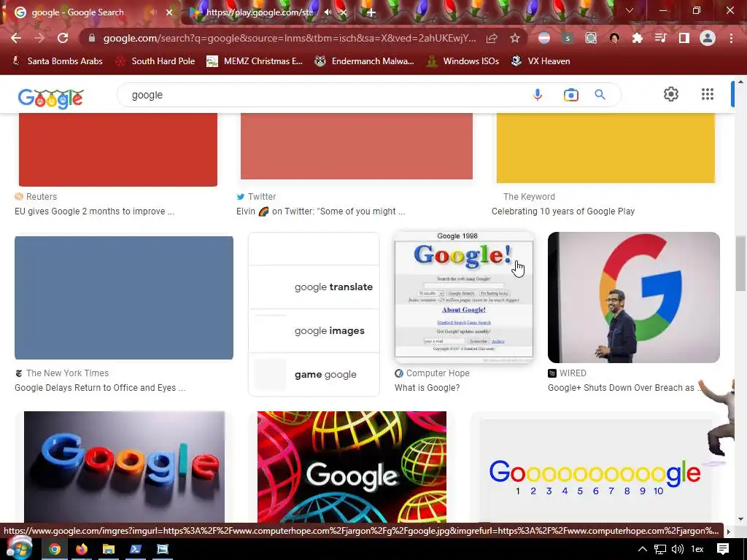747x560 pixels.
Task: Open the media control playlist icon
Action: (x=660, y=38)
